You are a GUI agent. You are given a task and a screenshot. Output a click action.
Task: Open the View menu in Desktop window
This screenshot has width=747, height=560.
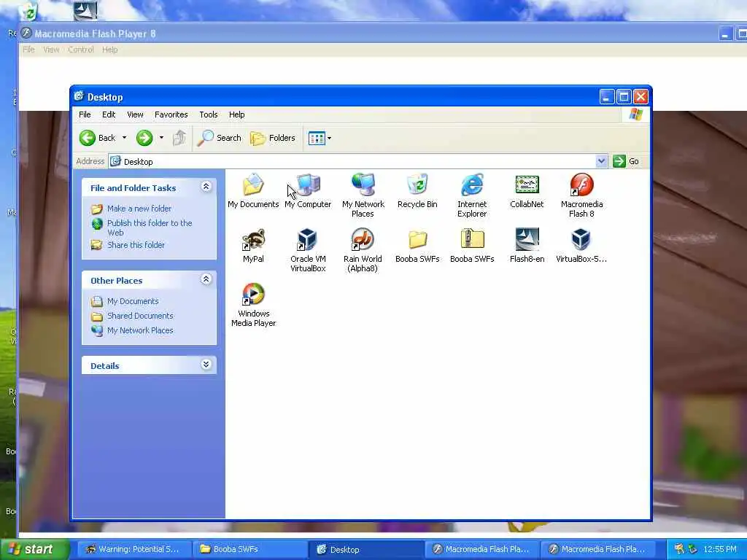point(135,114)
